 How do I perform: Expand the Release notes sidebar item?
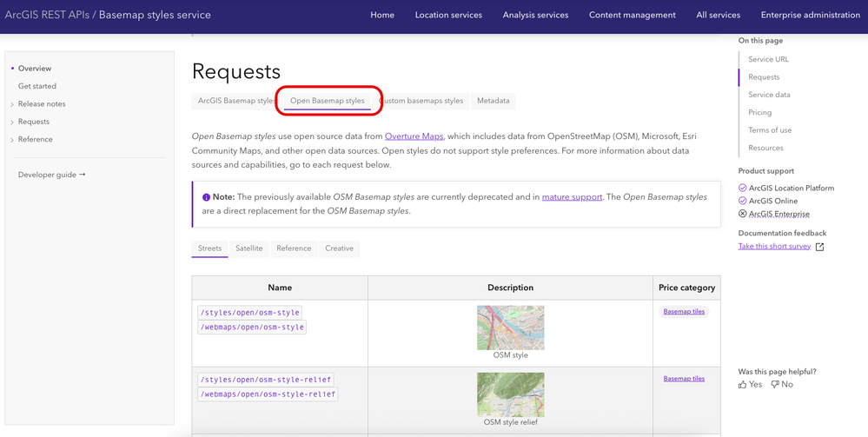tap(12, 104)
